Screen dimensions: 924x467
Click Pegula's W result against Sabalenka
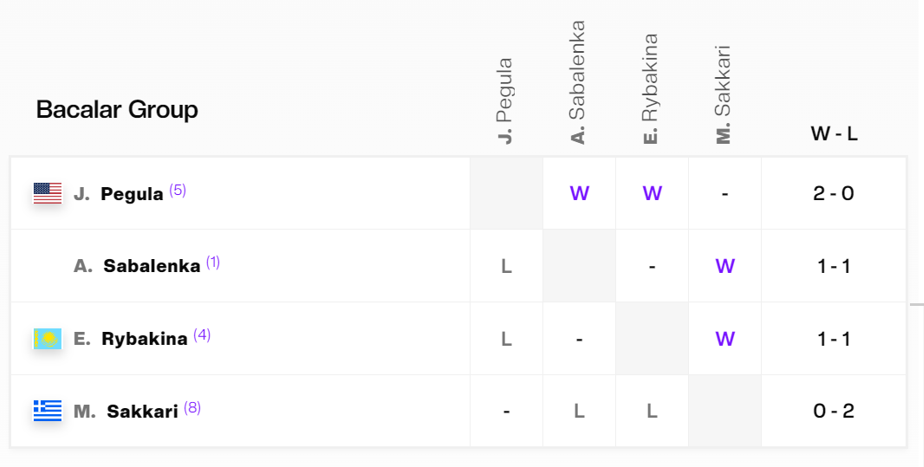pyautogui.click(x=579, y=193)
